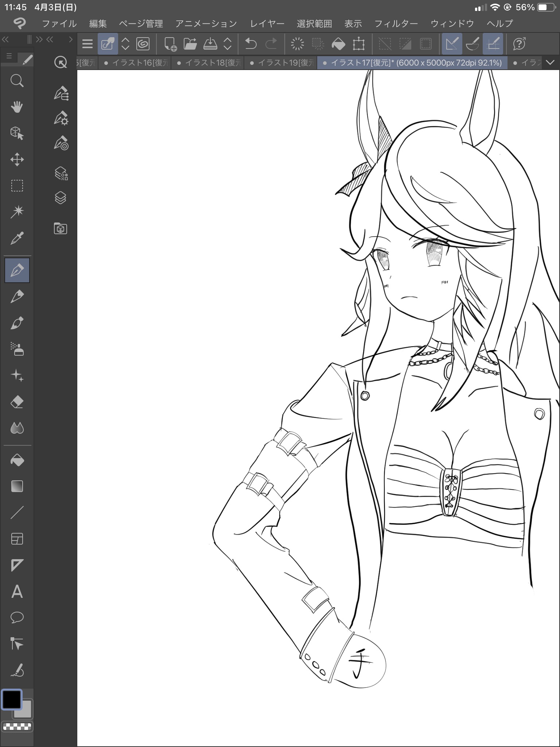Toggle snap to special ruler
The image size is (560, 747).
[x=472, y=44]
